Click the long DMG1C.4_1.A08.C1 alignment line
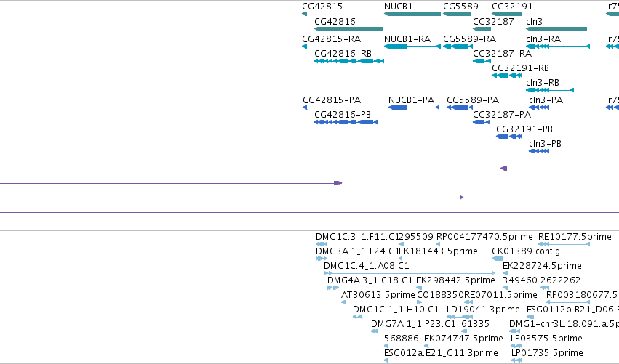 click(x=410, y=273)
